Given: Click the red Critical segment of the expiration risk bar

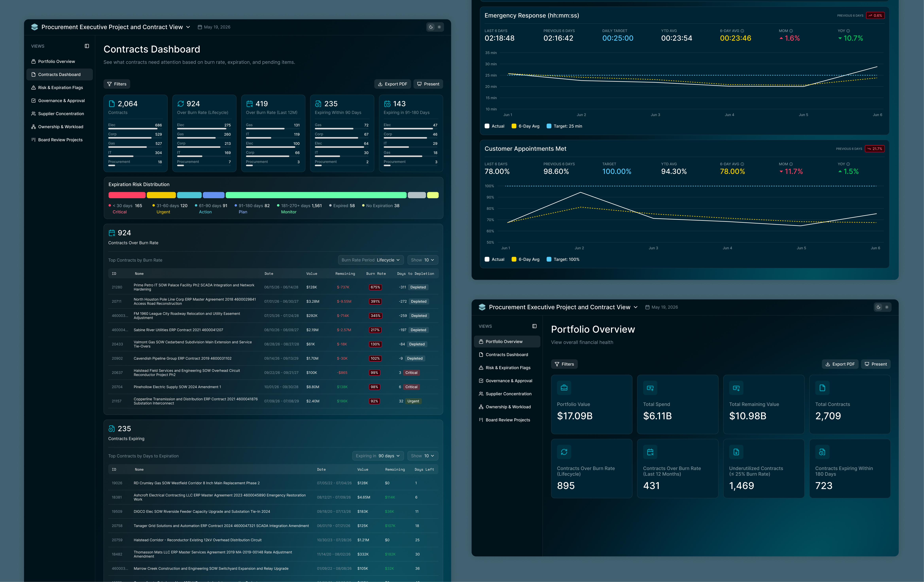Looking at the screenshot, I should tap(127, 195).
